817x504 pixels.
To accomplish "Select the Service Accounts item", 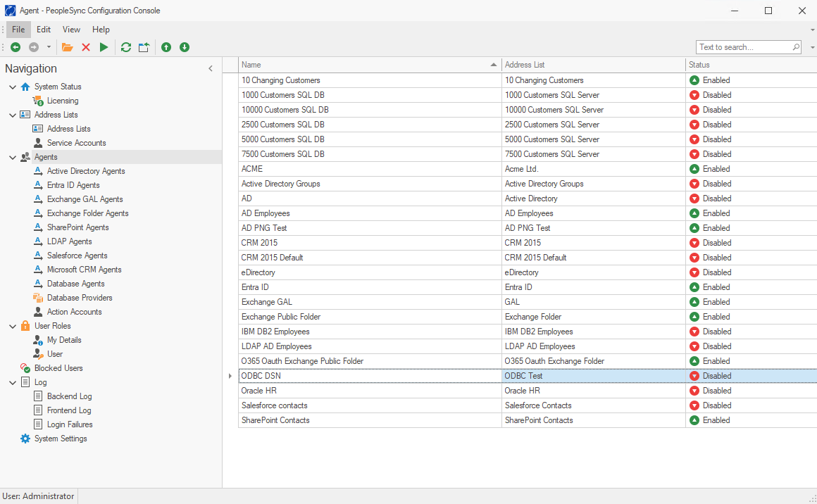I will 77,143.
